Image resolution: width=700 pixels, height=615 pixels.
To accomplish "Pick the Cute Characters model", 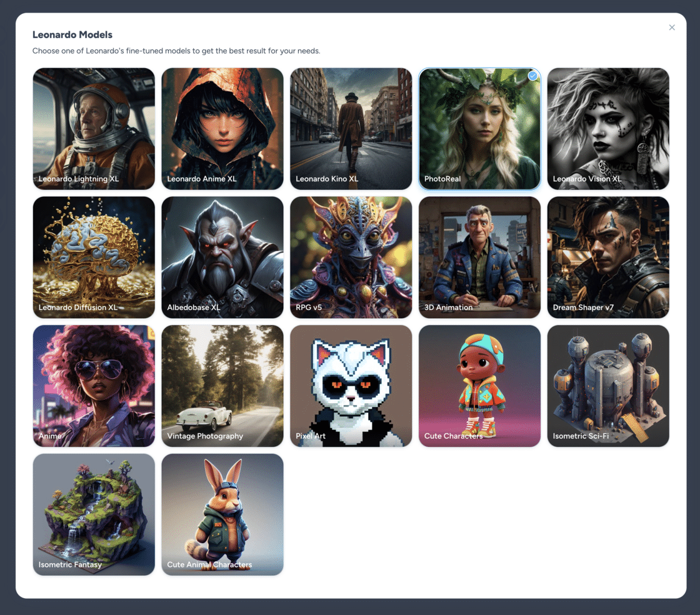I will pyautogui.click(x=479, y=386).
